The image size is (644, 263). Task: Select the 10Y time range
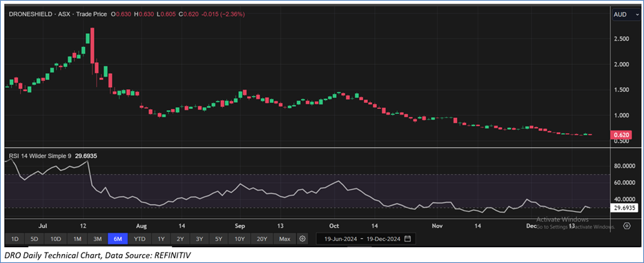click(240, 239)
